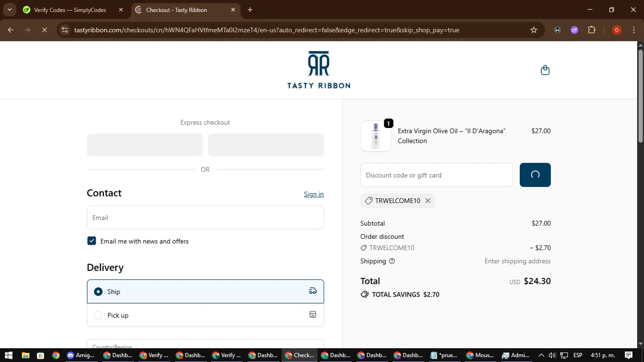Open the Windows Start menu
The height and width of the screenshot is (362, 644).
pos(9,355)
